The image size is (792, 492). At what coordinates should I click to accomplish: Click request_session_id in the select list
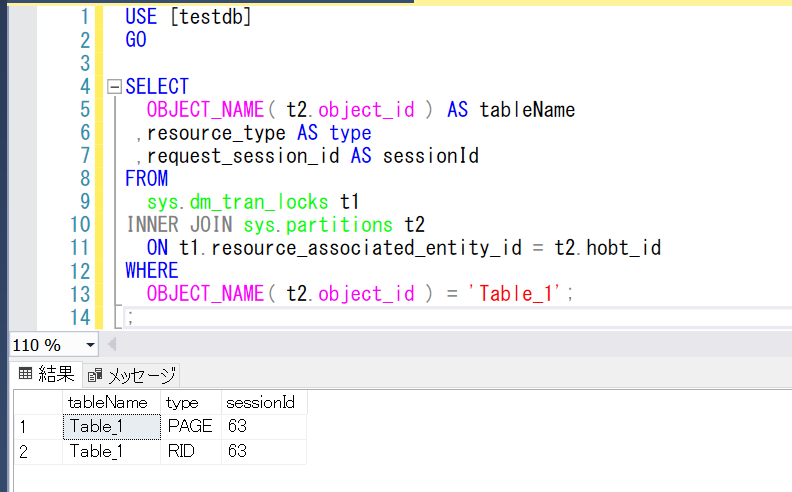(243, 156)
